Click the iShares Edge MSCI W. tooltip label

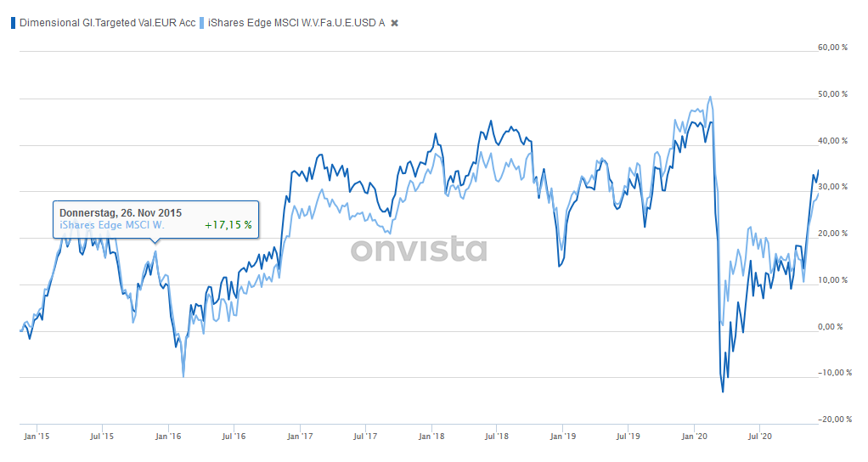coord(112,225)
